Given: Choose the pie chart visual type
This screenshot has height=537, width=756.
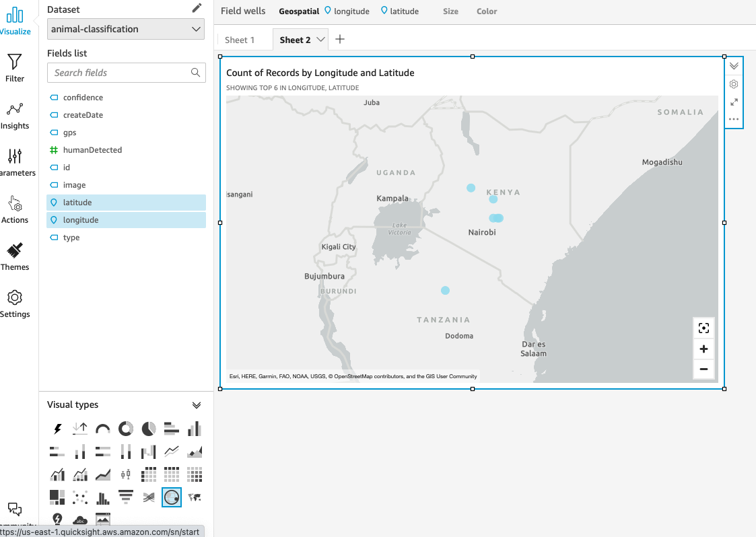Looking at the screenshot, I should coord(149,429).
